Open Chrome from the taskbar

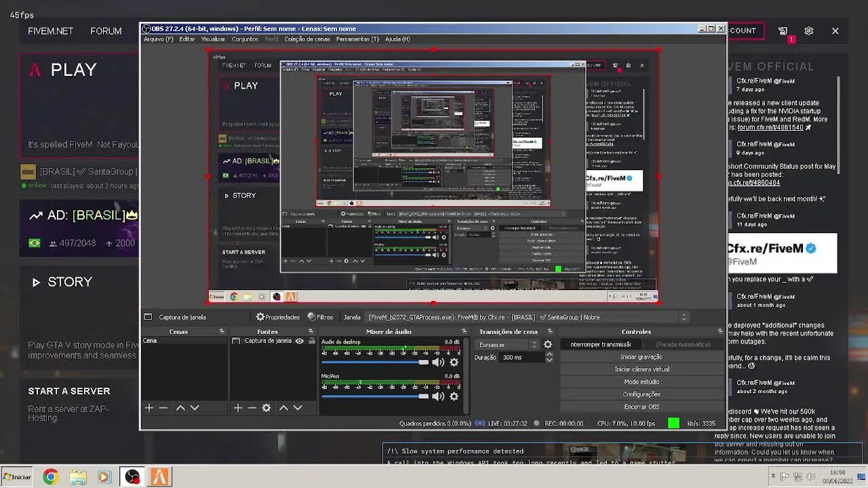coord(50,477)
